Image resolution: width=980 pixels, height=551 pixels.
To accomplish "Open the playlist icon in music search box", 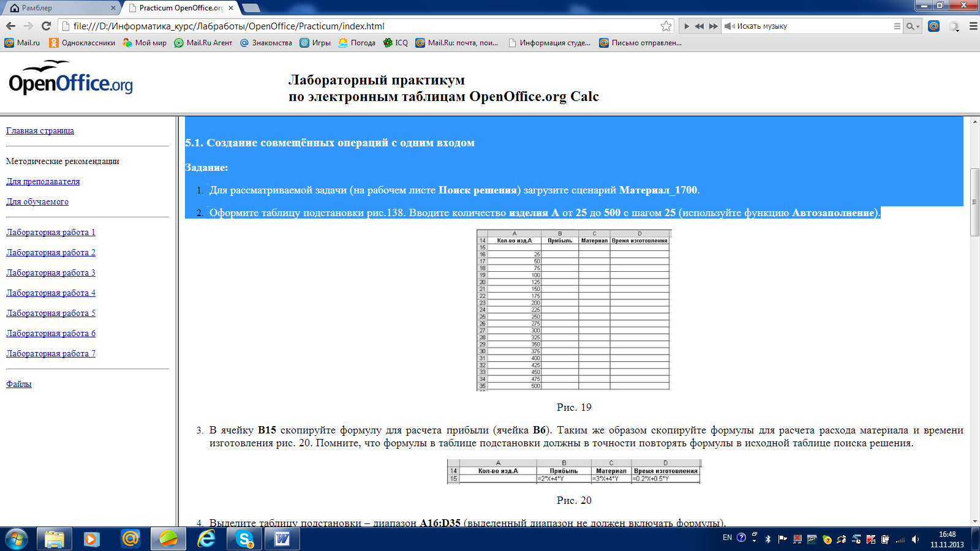I will pyautogui.click(x=897, y=26).
